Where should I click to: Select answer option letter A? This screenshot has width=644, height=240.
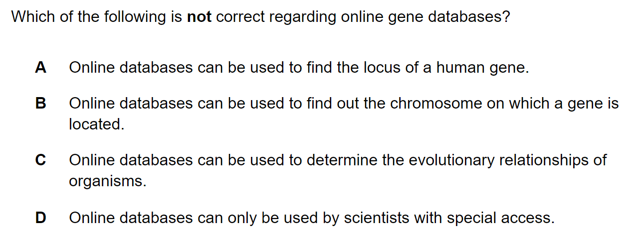click(41, 67)
